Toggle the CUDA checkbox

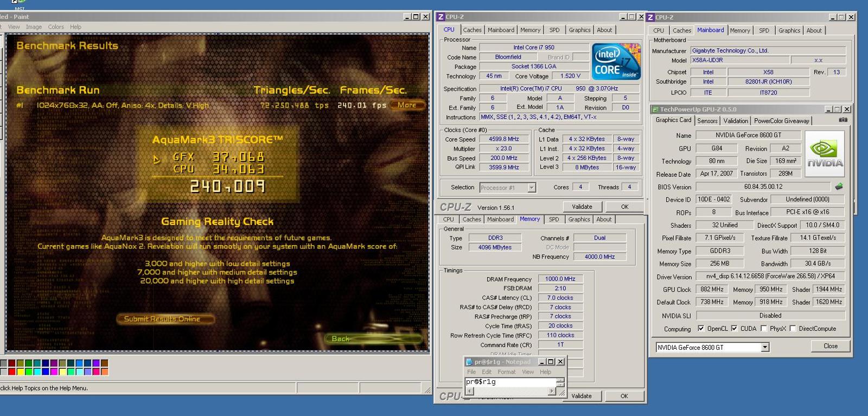734,328
